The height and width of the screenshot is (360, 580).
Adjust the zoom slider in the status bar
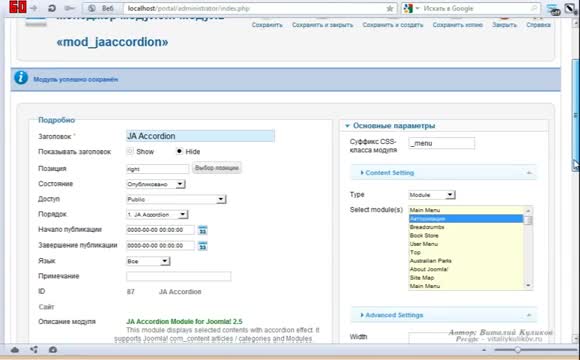coord(517,350)
